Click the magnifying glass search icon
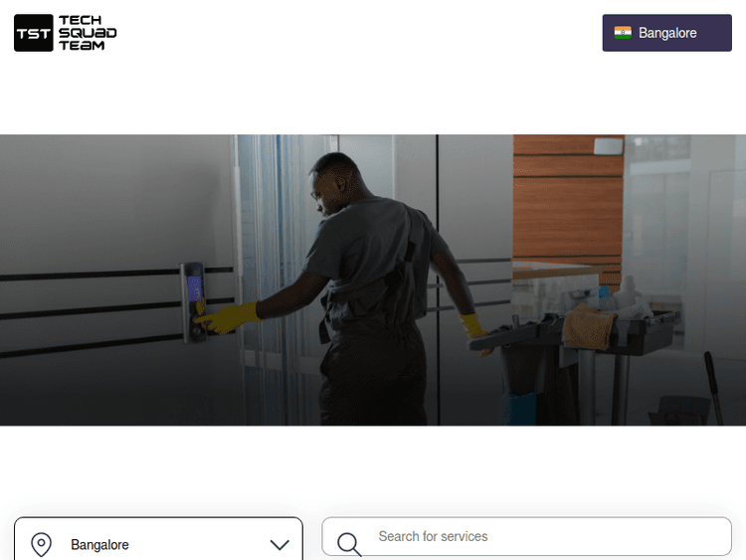 350,544
